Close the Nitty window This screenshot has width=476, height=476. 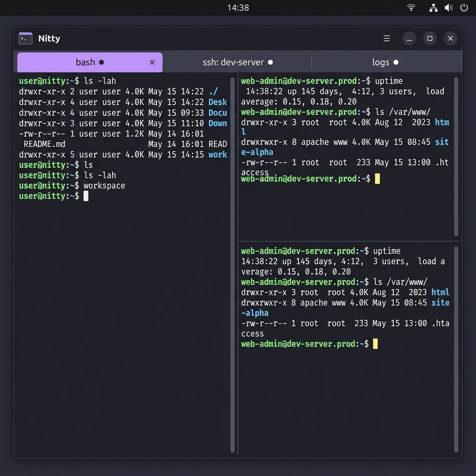pyautogui.click(x=450, y=39)
